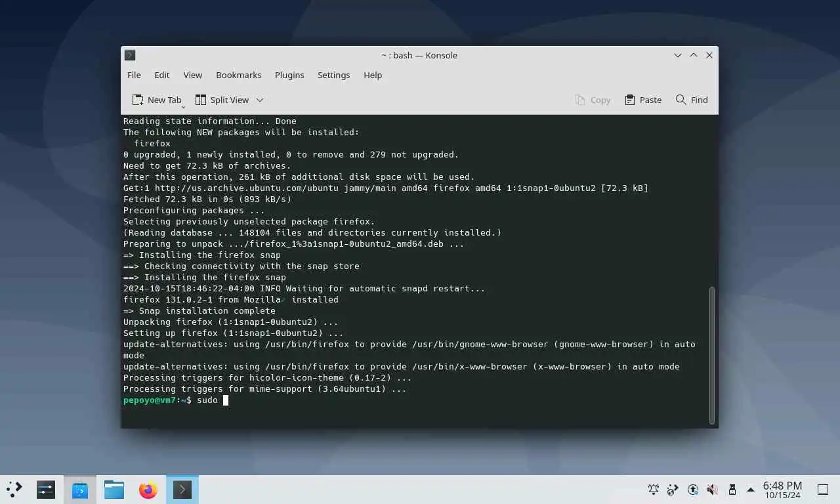Open the Plugins menu
The width and height of the screenshot is (840, 504).
coord(289,75)
